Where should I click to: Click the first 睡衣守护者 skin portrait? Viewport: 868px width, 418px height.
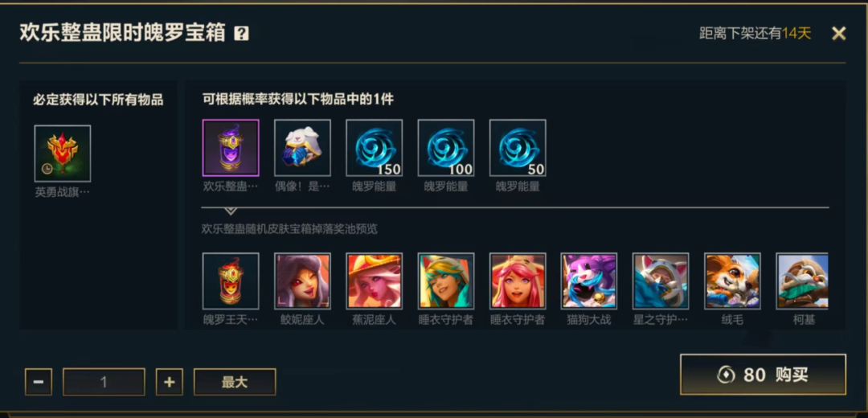pyautogui.click(x=446, y=281)
